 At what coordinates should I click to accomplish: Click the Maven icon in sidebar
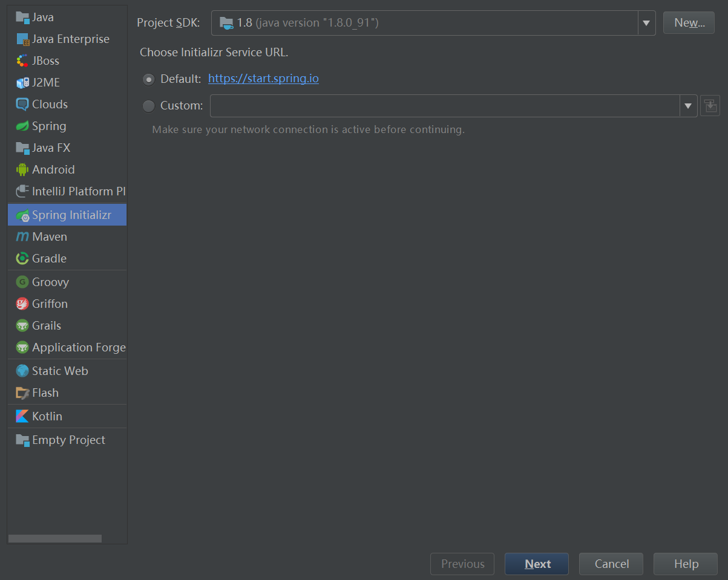pyautogui.click(x=22, y=236)
